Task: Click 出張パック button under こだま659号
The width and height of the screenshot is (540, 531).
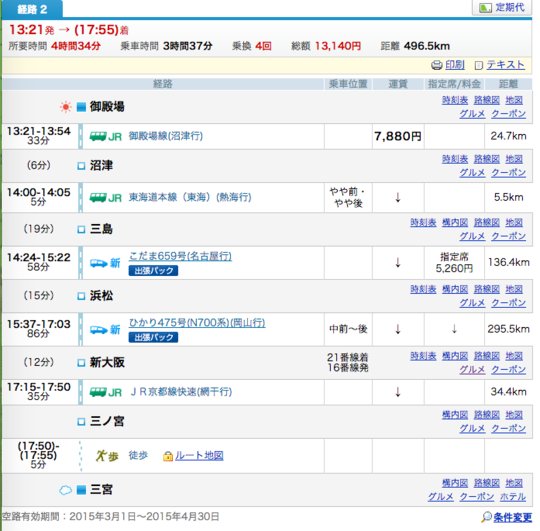Action: tap(154, 271)
